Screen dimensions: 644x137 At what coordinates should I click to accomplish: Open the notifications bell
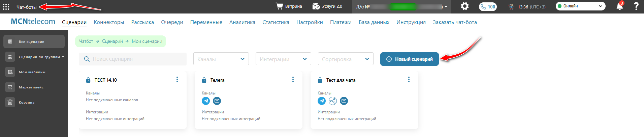620,6
